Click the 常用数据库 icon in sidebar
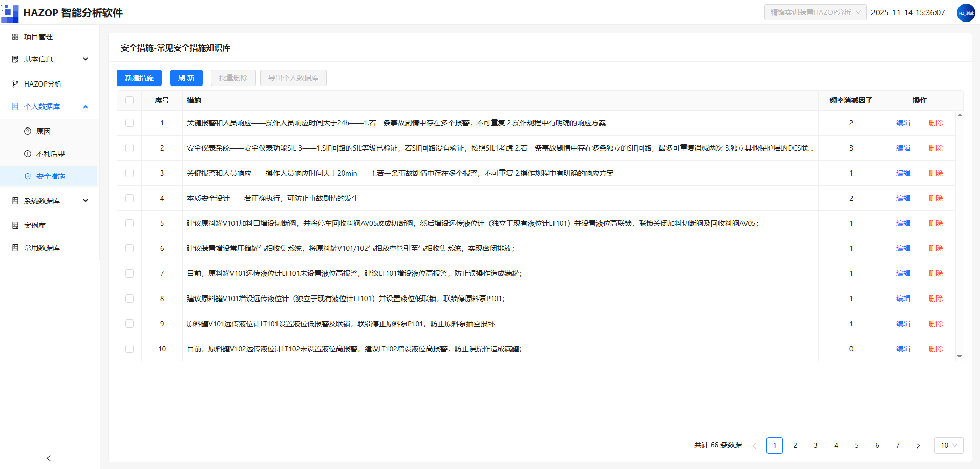The height and width of the screenshot is (469, 980). [15, 248]
